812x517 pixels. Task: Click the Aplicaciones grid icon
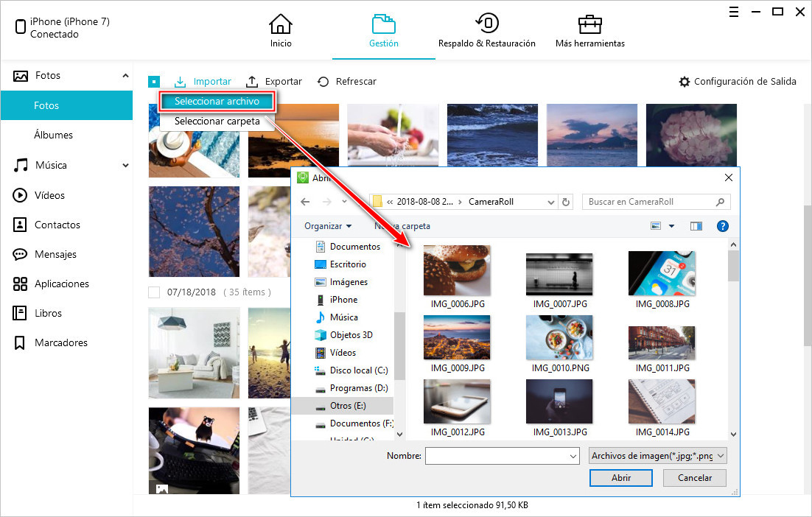tap(20, 284)
